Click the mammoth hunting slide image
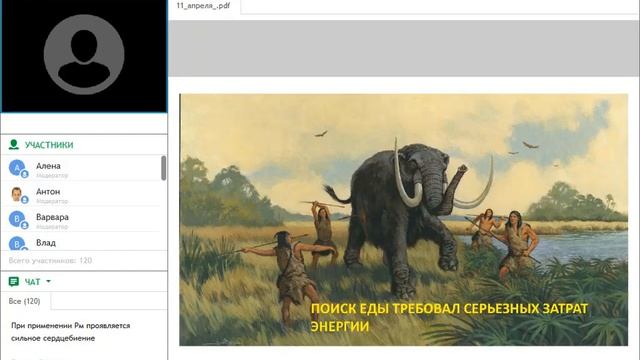Image resolution: width=640 pixels, height=360 pixels. pos(404,220)
